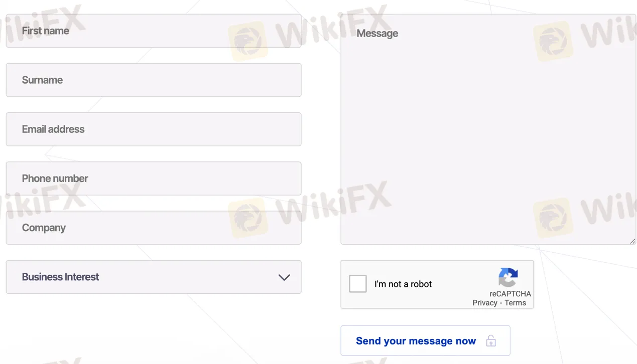Click the WikiFX watermark badge over Company field
637x364 pixels.
click(x=248, y=218)
